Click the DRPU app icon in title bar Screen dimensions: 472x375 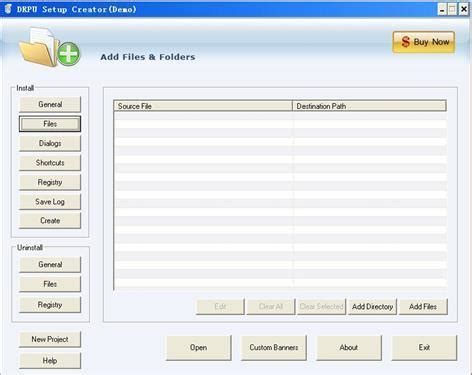click(8, 9)
